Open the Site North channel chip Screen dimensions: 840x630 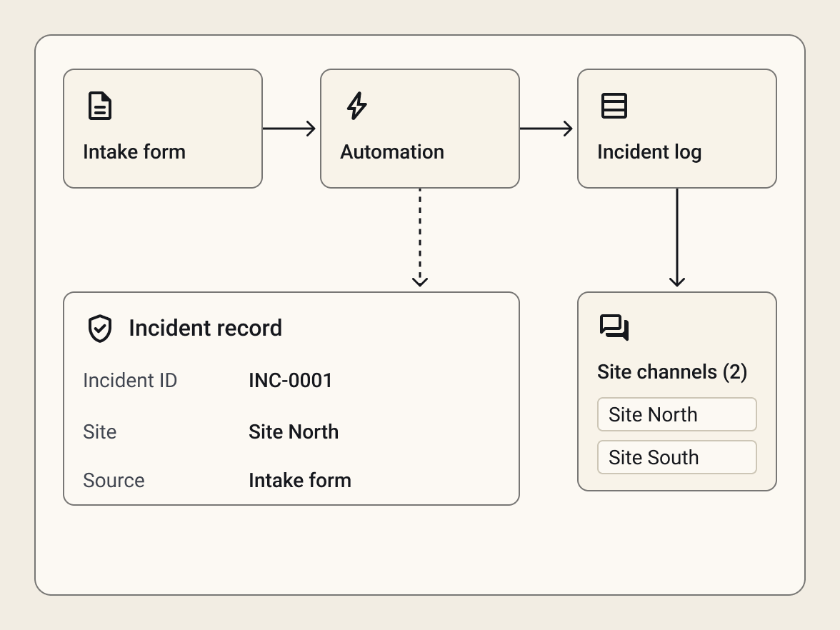tap(677, 414)
